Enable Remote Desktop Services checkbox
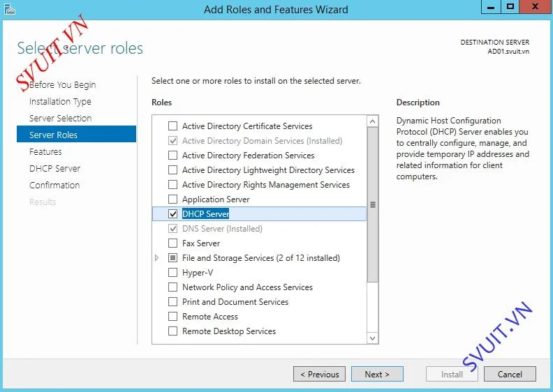 click(x=173, y=331)
